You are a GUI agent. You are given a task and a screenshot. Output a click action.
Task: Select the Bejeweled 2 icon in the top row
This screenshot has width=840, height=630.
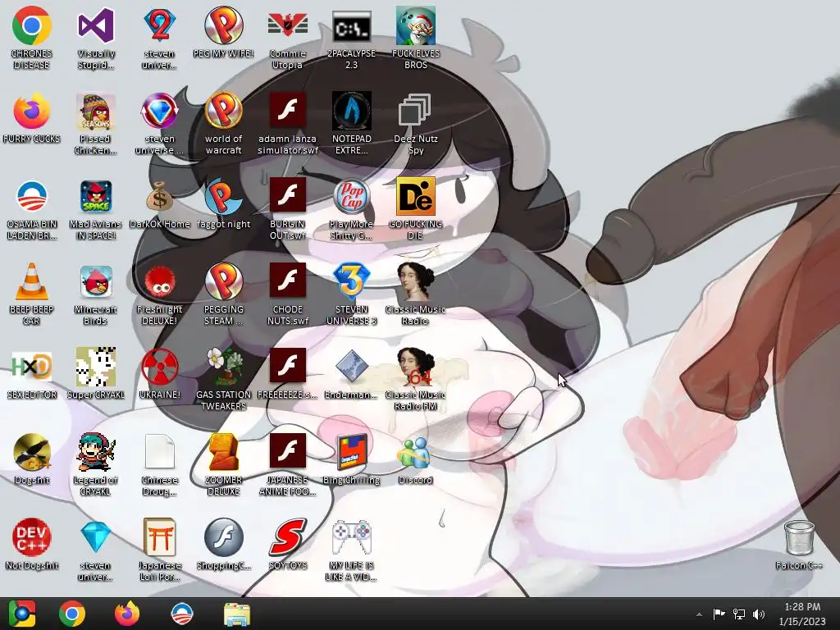(160, 25)
